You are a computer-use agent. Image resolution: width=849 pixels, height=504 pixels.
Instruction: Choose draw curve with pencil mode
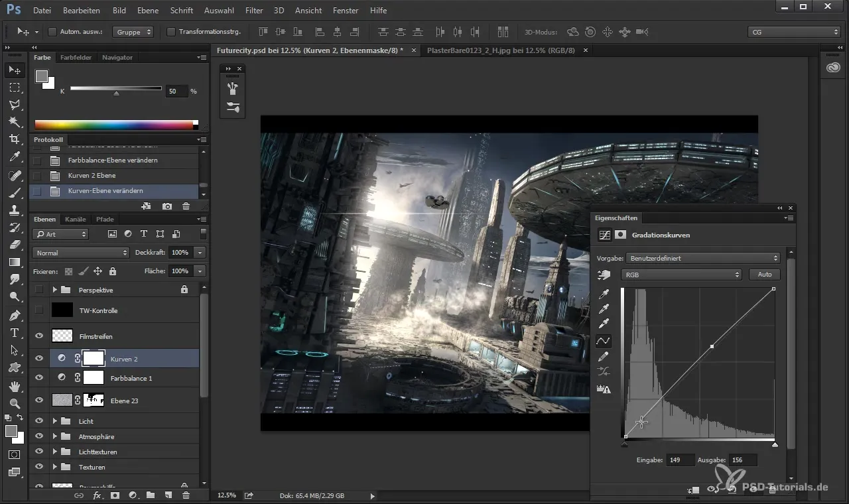604,357
